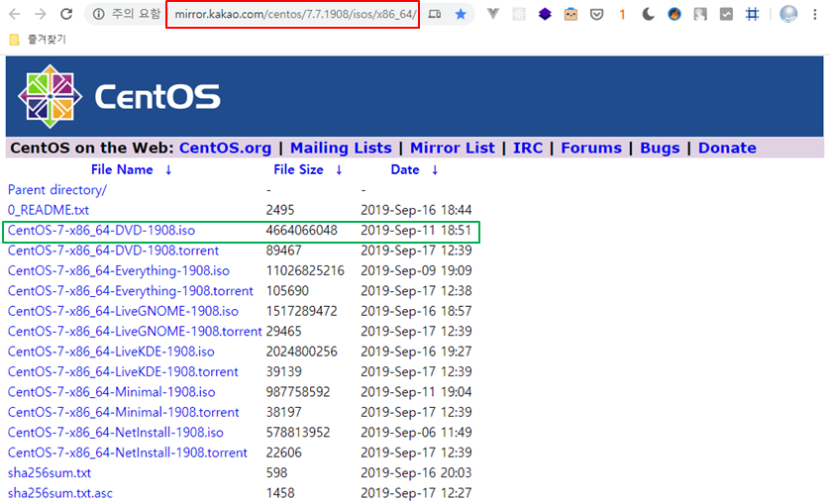830x504 pixels.
Task: Click the Pocket extension icon
Action: 596,14
